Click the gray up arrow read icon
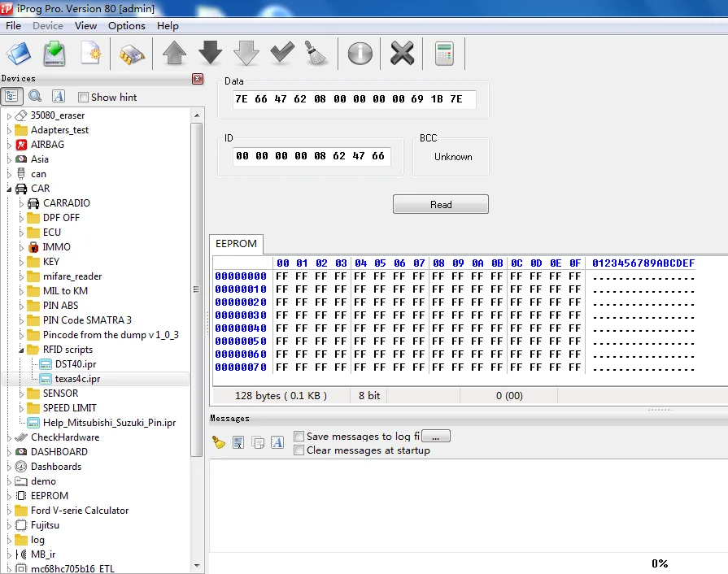 coord(175,53)
